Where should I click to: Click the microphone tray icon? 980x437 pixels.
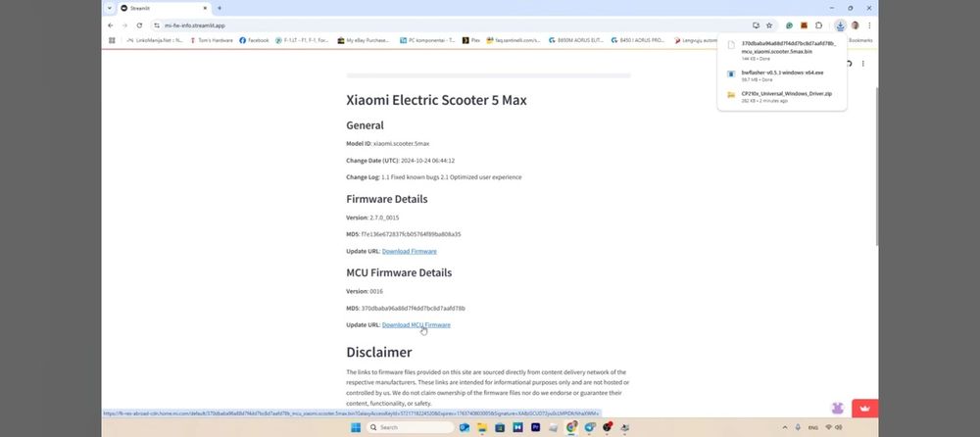click(798, 427)
